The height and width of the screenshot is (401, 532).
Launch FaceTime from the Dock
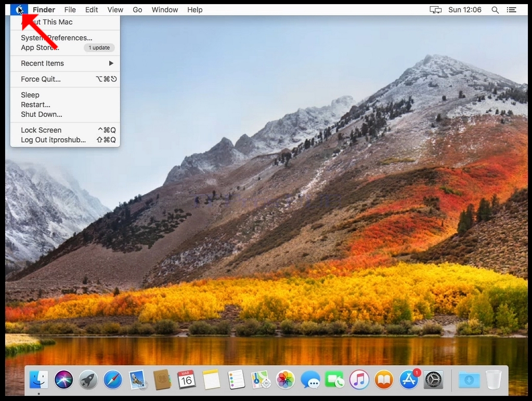pyautogui.click(x=334, y=379)
